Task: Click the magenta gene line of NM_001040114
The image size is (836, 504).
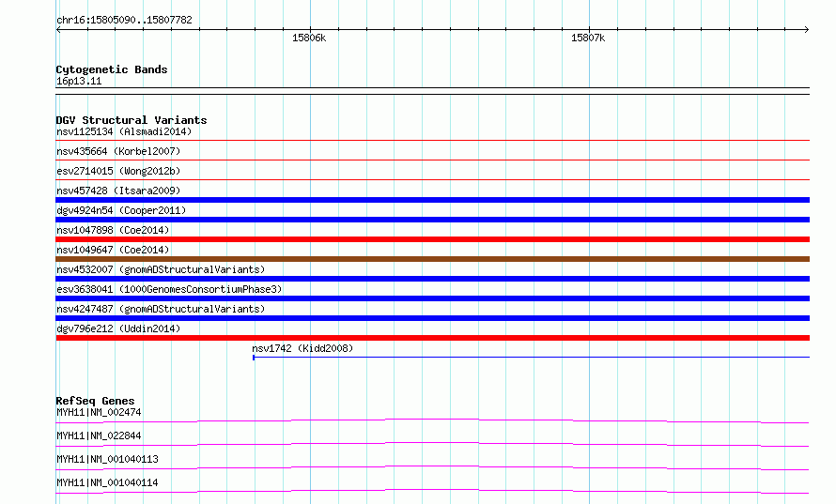Action: pyautogui.click(x=432, y=491)
